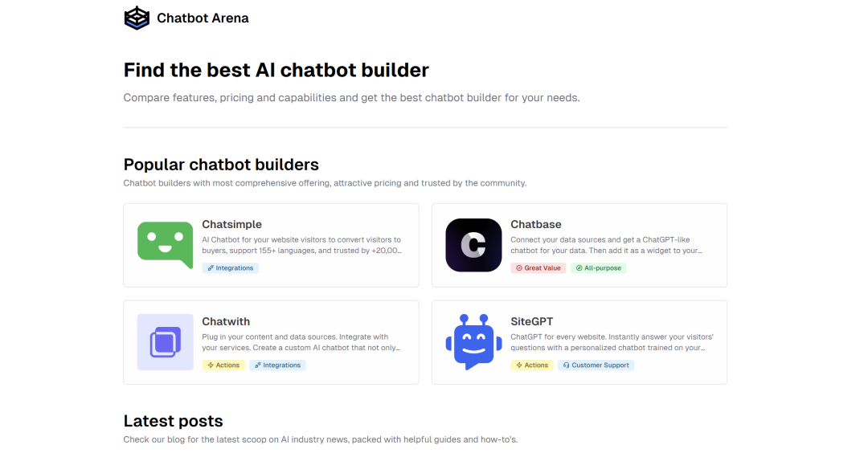Click the Chatbase black C logo
868x457 pixels.
pyautogui.click(x=473, y=245)
